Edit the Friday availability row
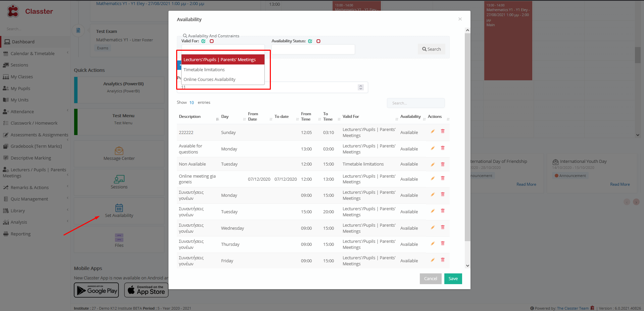 pos(433,260)
